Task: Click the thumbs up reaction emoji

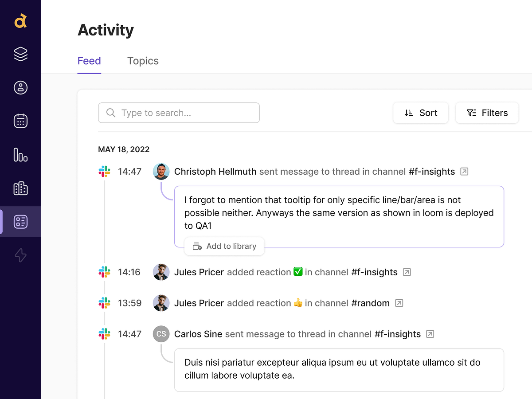Action: tap(298, 303)
